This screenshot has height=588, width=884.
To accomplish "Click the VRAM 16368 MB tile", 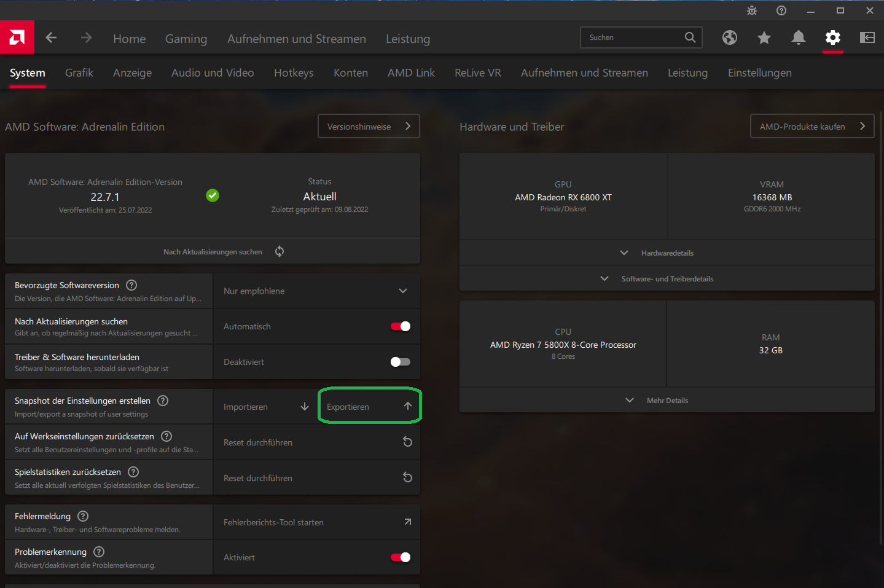I will pyautogui.click(x=772, y=197).
